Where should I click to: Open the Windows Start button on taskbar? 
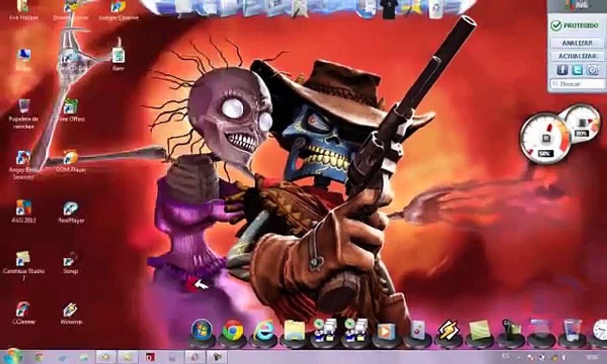pyautogui.click(x=12, y=356)
